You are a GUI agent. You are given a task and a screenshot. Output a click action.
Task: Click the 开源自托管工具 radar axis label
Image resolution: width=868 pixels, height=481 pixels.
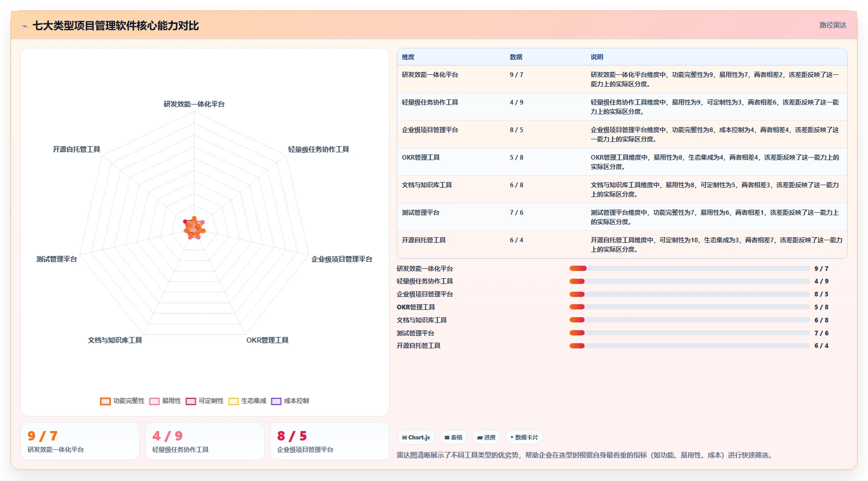tap(76, 149)
